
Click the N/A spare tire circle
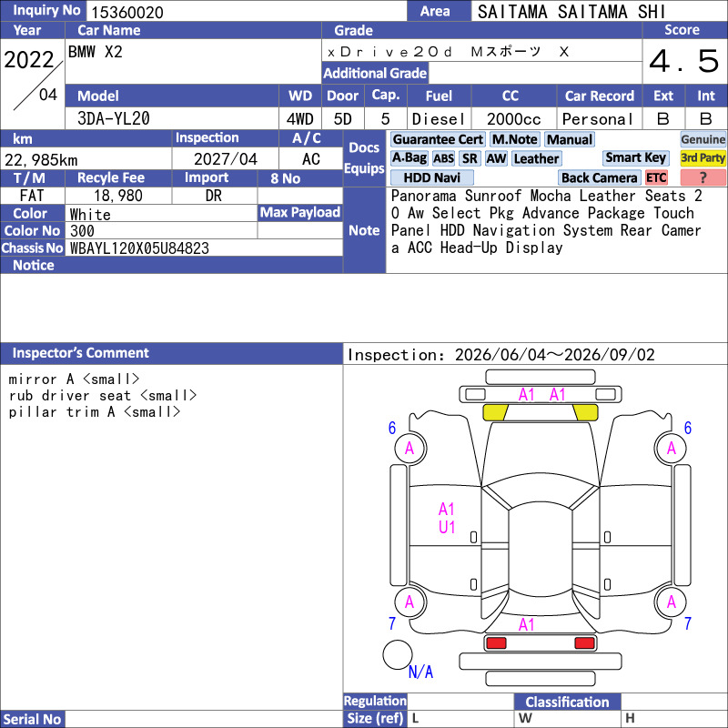[398, 654]
